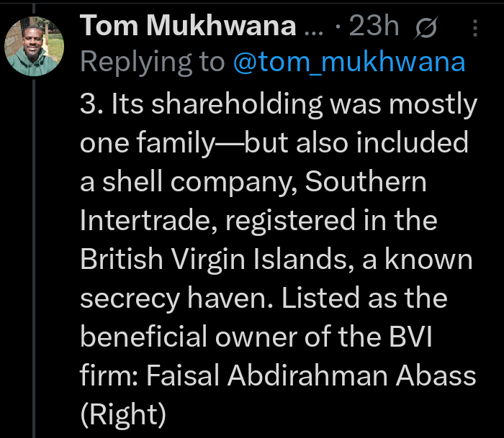Open the @tom_mukhwana mention link
The height and width of the screenshot is (438, 504).
(x=349, y=62)
